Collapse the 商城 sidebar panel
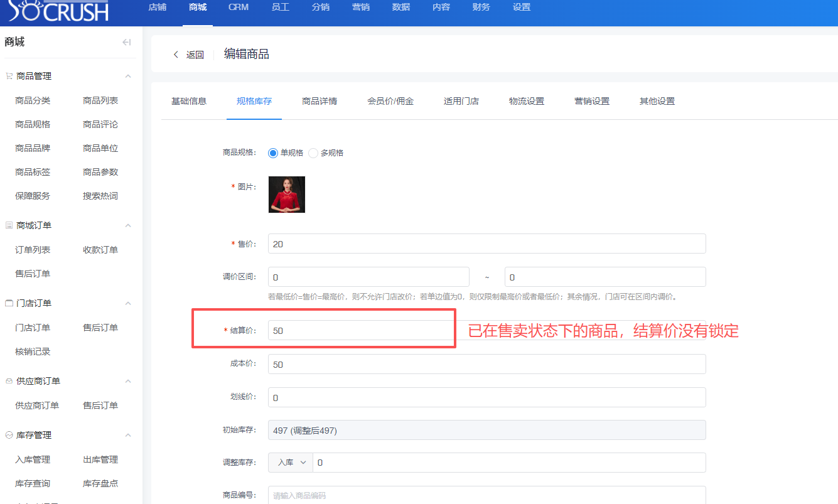Viewport: 838px width, 504px height. [x=126, y=42]
